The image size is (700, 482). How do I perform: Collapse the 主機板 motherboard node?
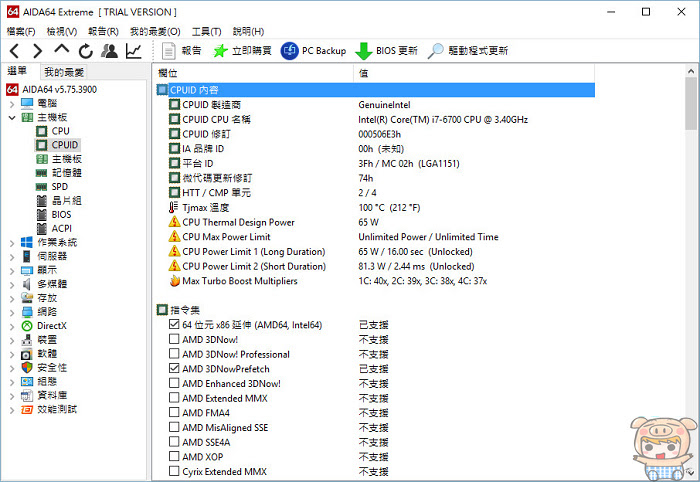point(12,118)
